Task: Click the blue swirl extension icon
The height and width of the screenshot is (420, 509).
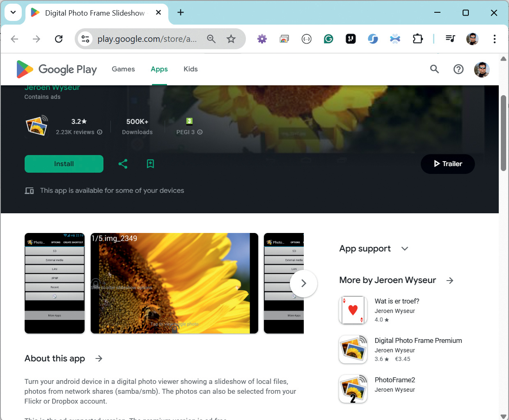Action: tap(373, 39)
